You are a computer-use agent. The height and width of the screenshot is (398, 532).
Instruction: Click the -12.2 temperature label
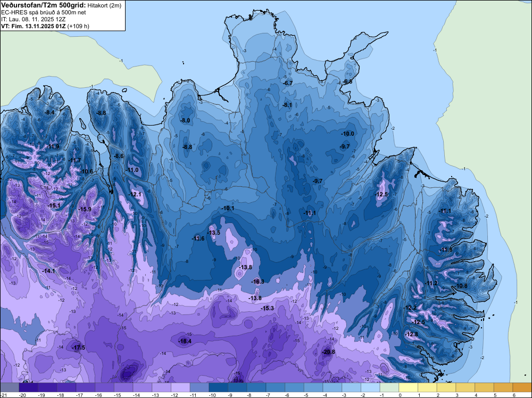[410, 308]
